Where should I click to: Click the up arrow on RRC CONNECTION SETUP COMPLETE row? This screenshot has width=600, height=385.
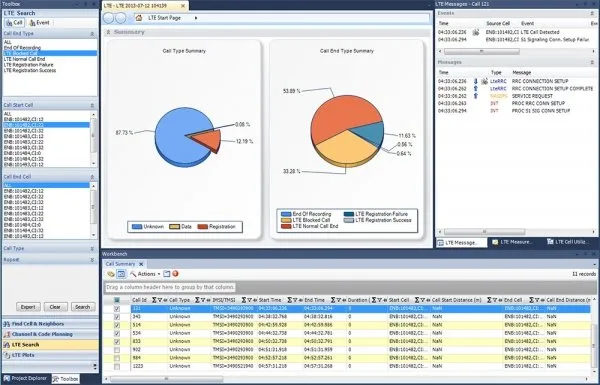click(476, 88)
